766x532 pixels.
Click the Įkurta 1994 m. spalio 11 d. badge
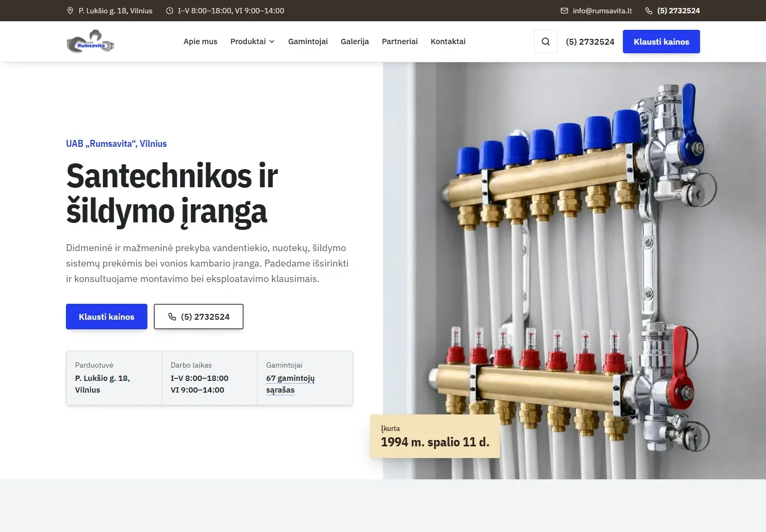pos(435,436)
